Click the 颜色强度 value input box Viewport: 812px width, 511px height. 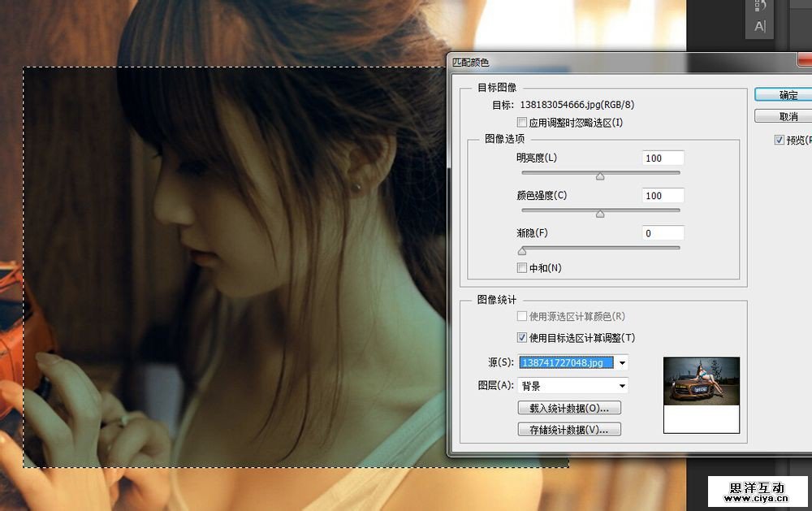pyautogui.click(x=662, y=196)
